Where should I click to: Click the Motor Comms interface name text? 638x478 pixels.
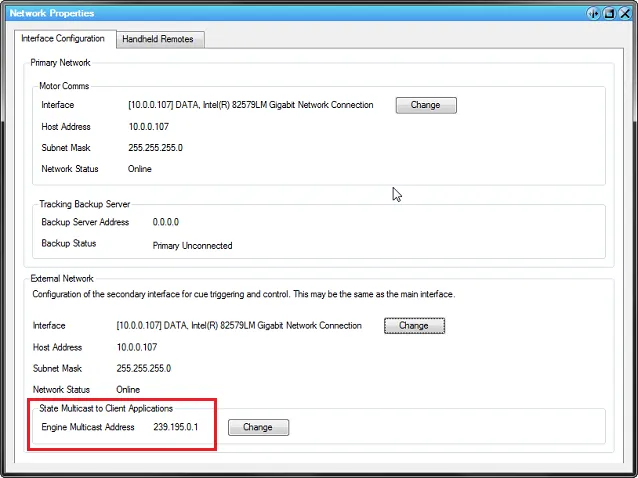click(x=250, y=105)
